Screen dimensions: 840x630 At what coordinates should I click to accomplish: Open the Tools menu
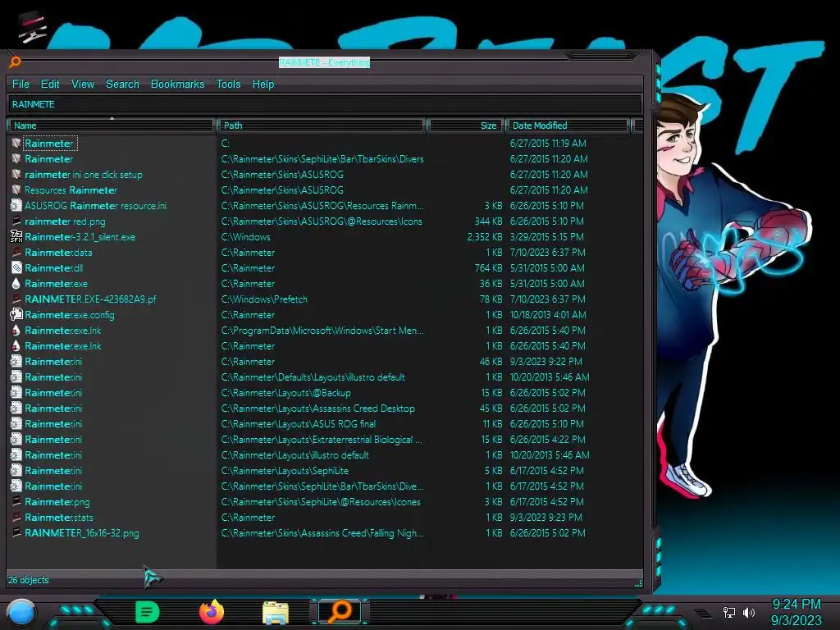coord(228,84)
